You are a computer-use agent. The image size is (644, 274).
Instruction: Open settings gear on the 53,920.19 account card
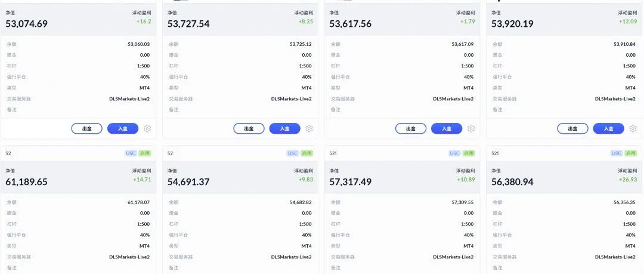click(x=633, y=128)
